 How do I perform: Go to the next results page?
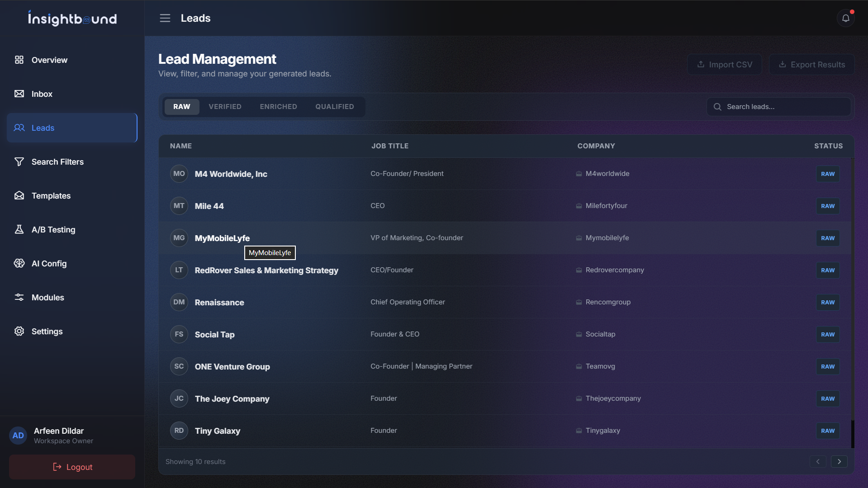(x=839, y=461)
